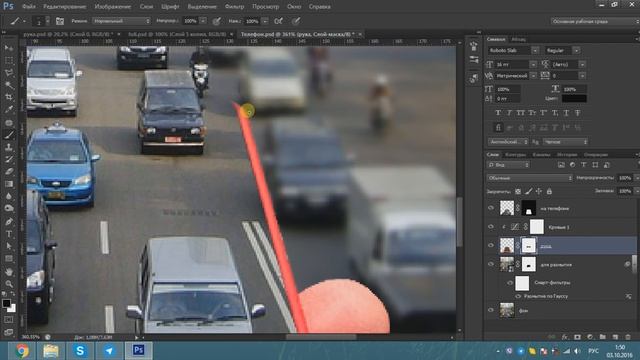Viewport: 640px width, 360px height.
Task: Toggle visibility of 'Размытие по Гауссу' filter
Action: (x=518, y=296)
